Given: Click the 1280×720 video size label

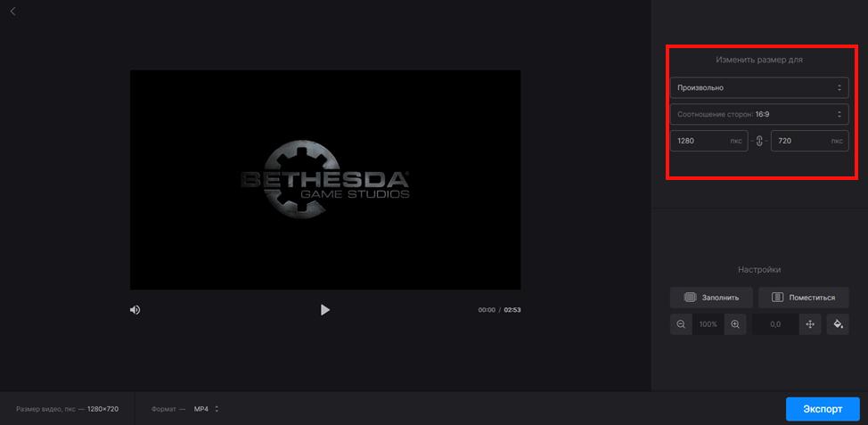Looking at the screenshot, I should coord(102,409).
